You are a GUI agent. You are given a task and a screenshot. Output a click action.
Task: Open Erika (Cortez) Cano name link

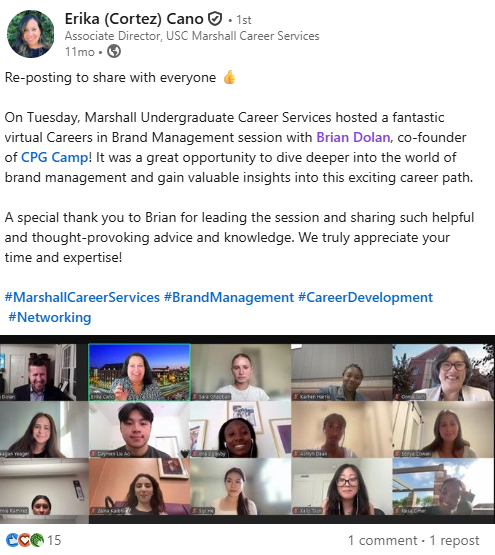134,19
